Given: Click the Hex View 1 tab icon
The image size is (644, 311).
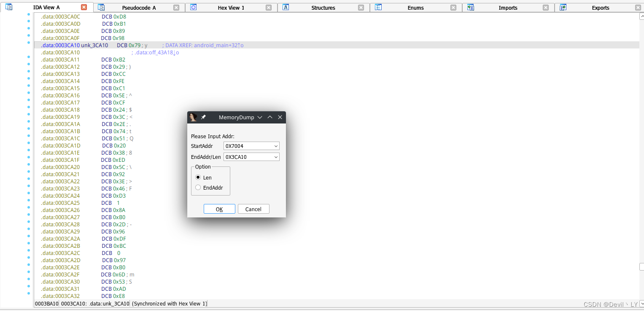Looking at the screenshot, I should tap(193, 7).
